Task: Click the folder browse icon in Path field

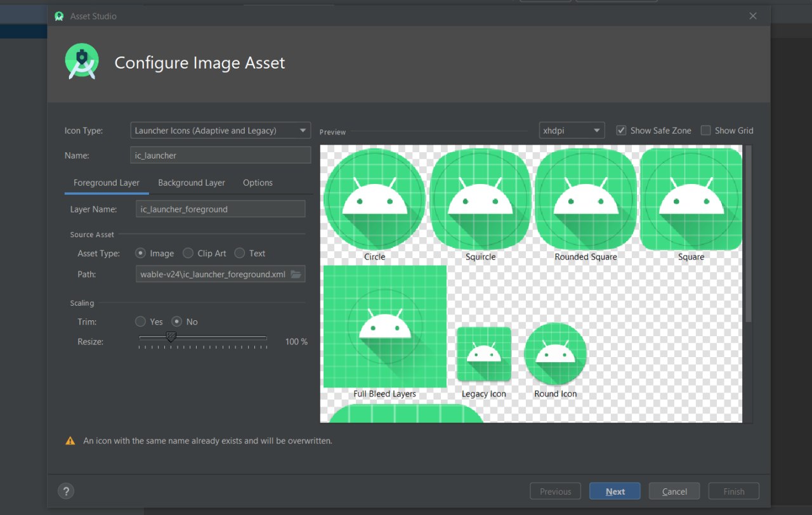Action: click(296, 274)
